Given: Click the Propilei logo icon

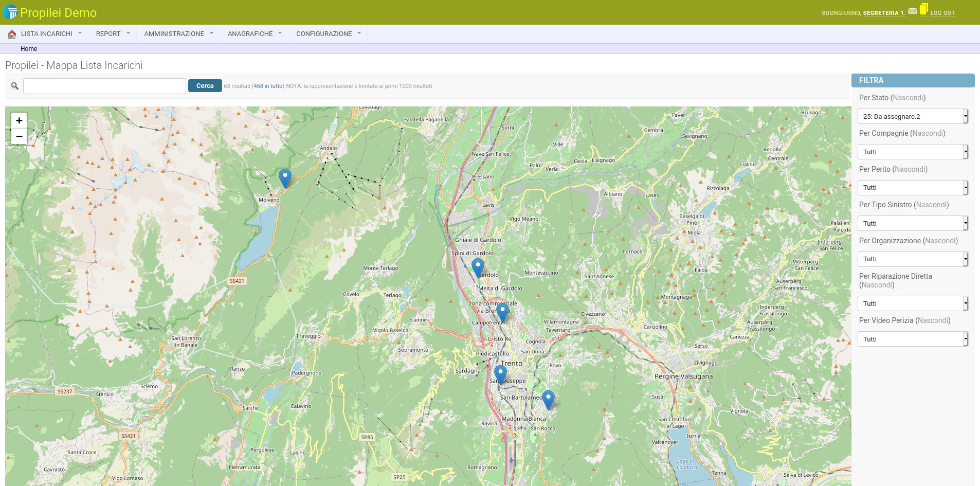Looking at the screenshot, I should coord(10,12).
